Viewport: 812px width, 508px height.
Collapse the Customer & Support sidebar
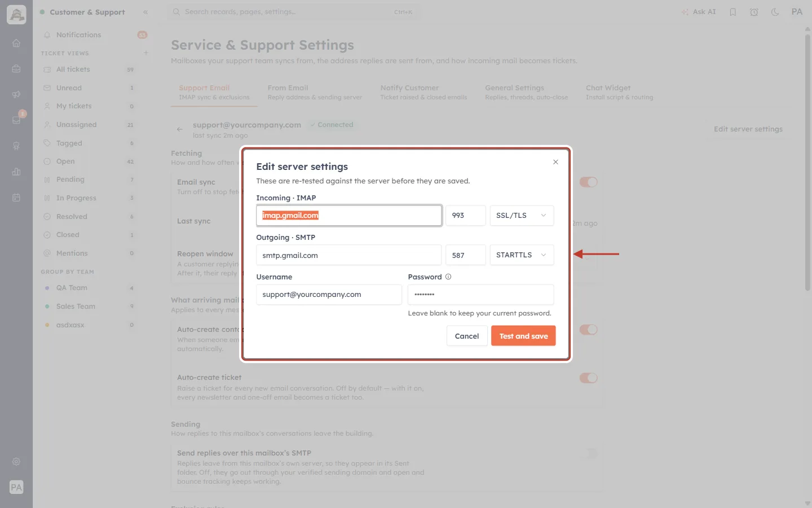(x=145, y=12)
